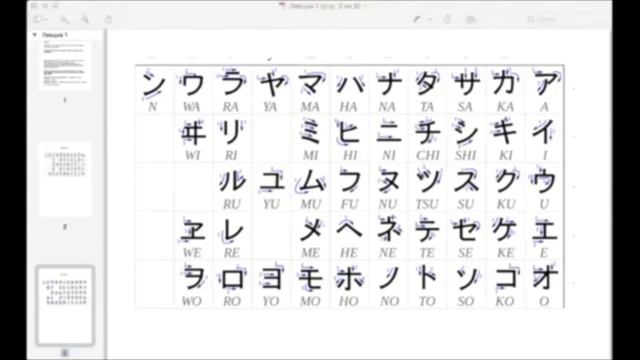Click the katakana cell labeled HE
The image size is (640, 360).
349,236
